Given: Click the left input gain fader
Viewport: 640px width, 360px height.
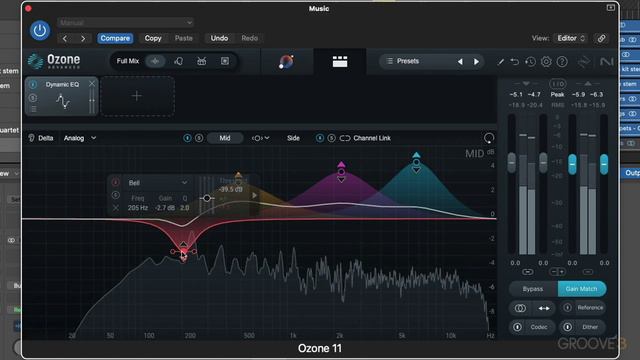Looking at the screenshot, I should point(511,162).
